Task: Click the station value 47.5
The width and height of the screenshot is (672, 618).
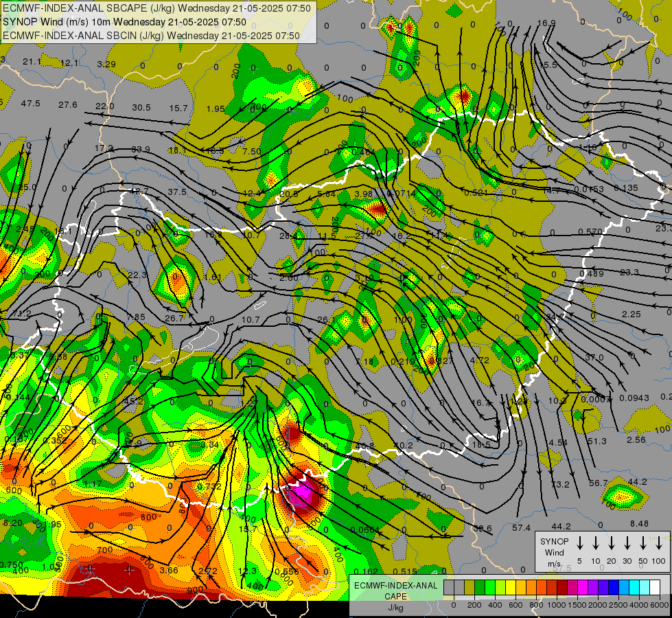Action: (30, 104)
